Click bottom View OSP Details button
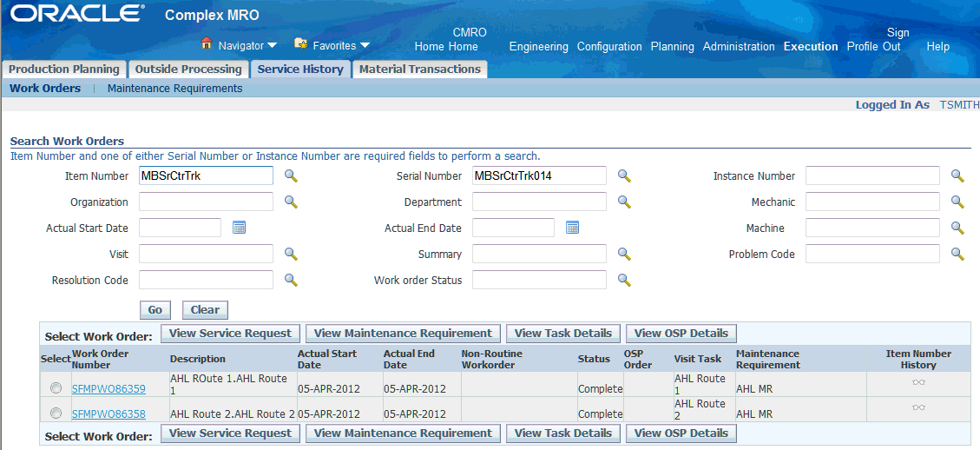The height and width of the screenshot is (450, 980). (x=681, y=433)
